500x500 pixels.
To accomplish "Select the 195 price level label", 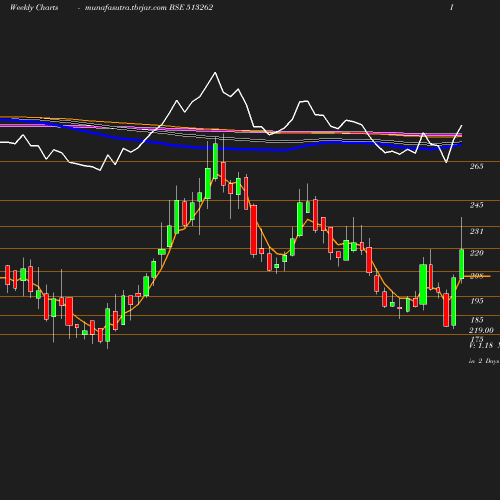I will point(477,301).
